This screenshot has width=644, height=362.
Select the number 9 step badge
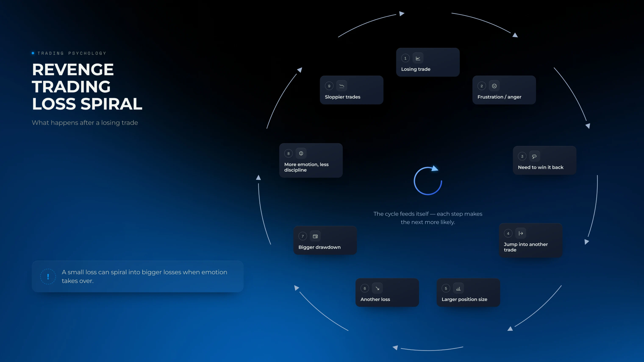pos(329,86)
